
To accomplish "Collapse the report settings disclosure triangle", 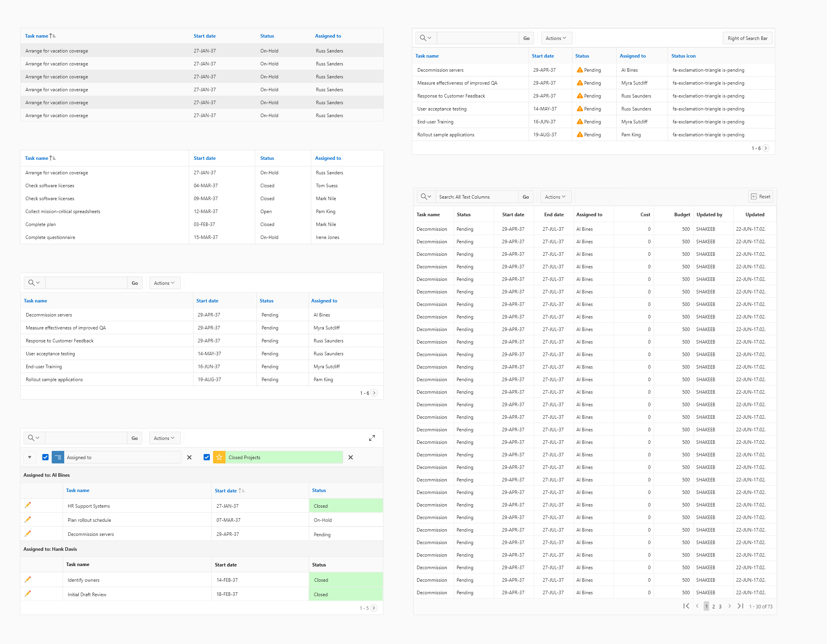I will coord(30,457).
